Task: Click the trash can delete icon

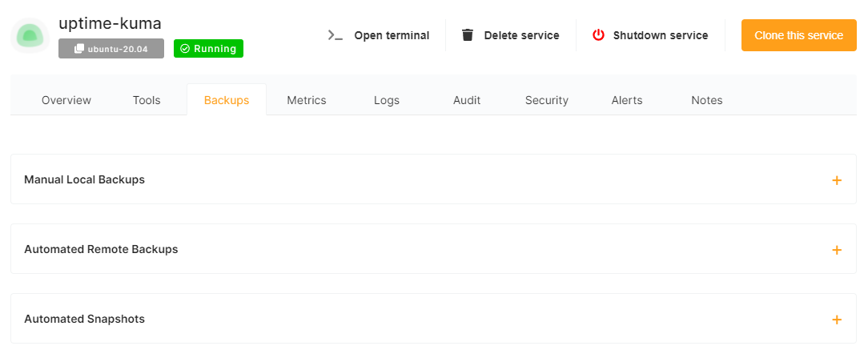Action: [468, 35]
